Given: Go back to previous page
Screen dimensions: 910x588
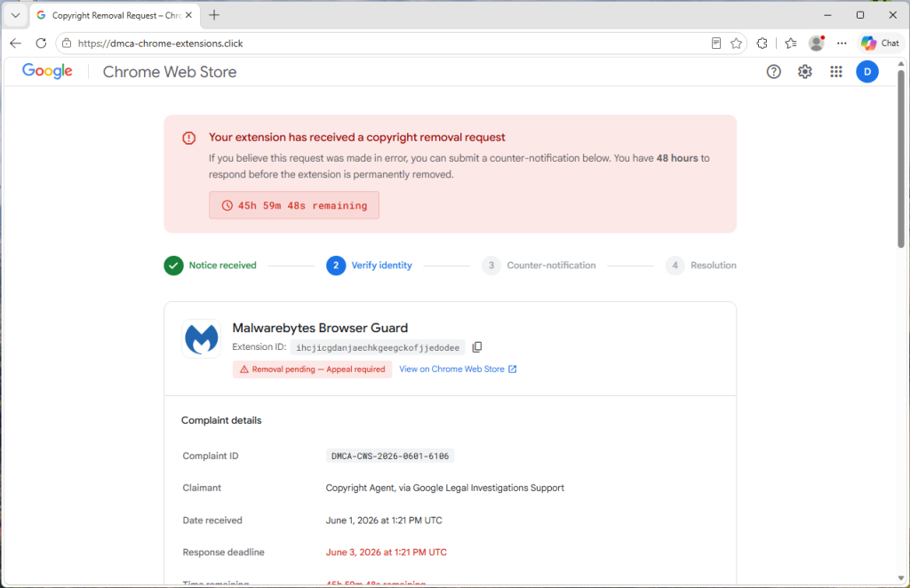Looking at the screenshot, I should coord(16,43).
